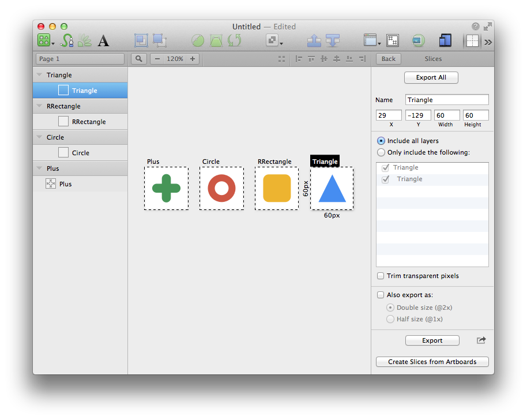Click the Group layers icon
Screen dimensions: 527x420
pyautogui.click(x=141, y=40)
